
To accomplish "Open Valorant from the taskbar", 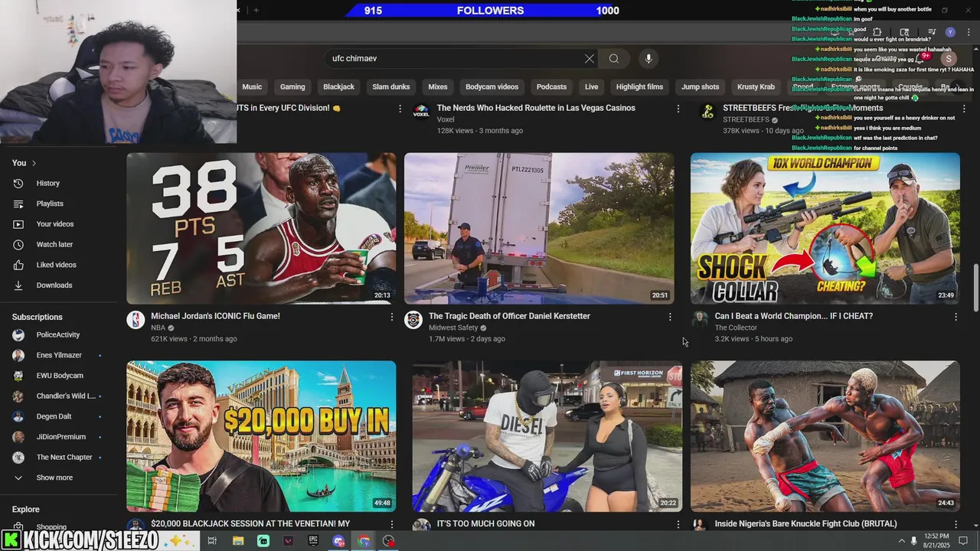I will [x=289, y=541].
